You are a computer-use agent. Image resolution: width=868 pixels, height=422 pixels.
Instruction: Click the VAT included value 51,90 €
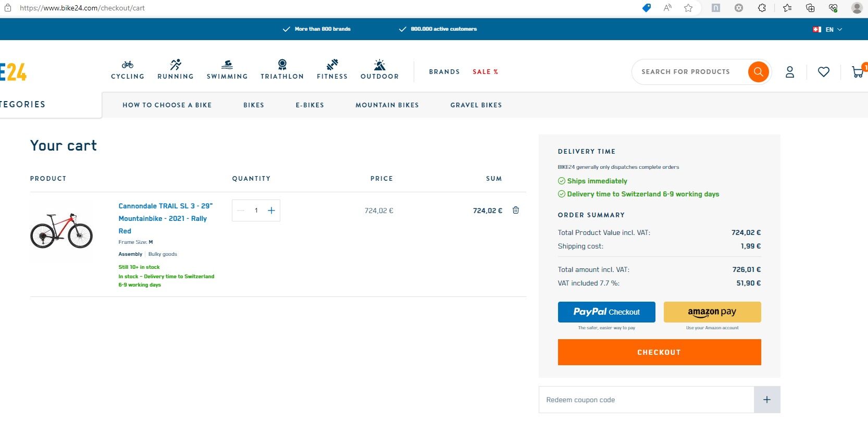pos(749,283)
